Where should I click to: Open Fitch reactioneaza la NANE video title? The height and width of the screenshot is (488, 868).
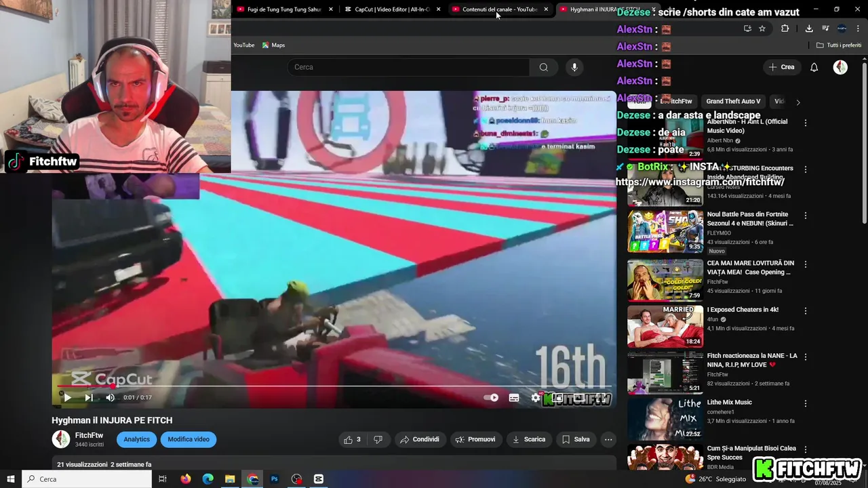[x=752, y=360]
